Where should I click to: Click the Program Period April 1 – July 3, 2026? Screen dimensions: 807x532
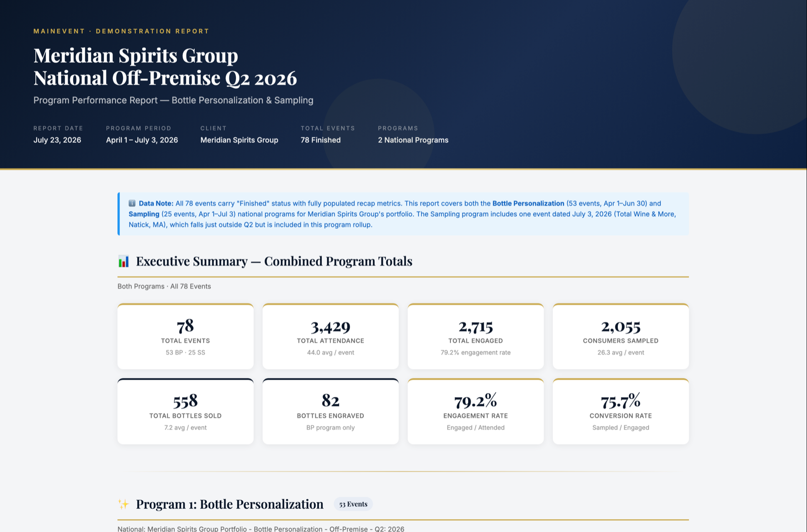[142, 140]
